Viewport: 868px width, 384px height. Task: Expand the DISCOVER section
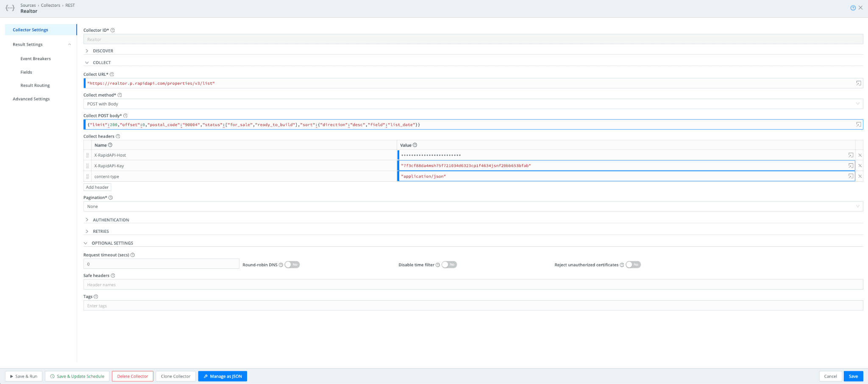pyautogui.click(x=103, y=51)
